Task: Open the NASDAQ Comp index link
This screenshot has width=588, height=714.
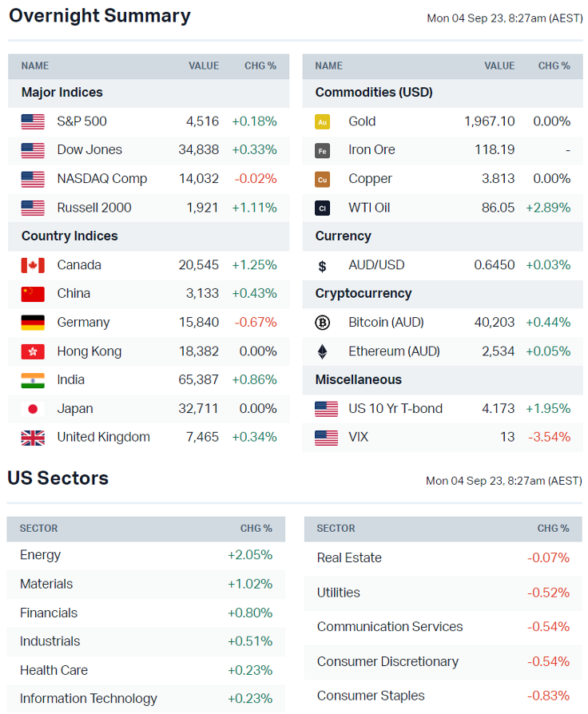Action: [101, 179]
